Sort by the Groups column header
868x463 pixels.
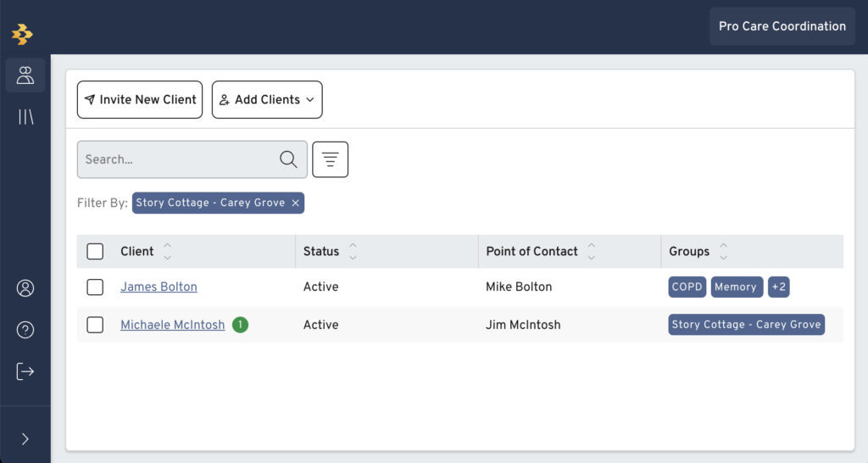[723, 252]
